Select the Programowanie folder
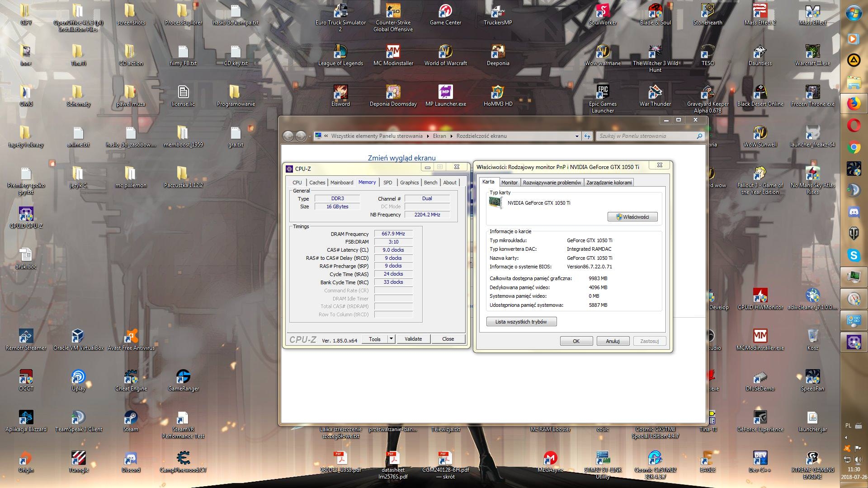 point(236,96)
